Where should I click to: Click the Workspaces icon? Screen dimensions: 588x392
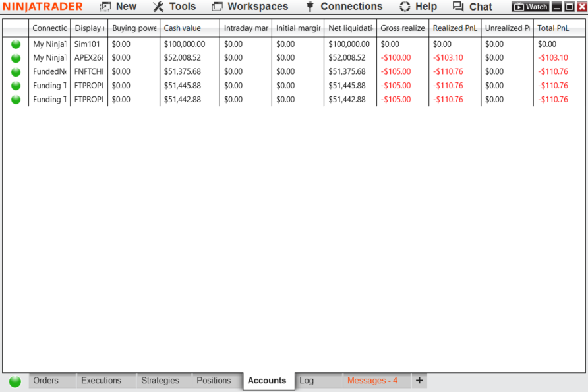point(217,7)
